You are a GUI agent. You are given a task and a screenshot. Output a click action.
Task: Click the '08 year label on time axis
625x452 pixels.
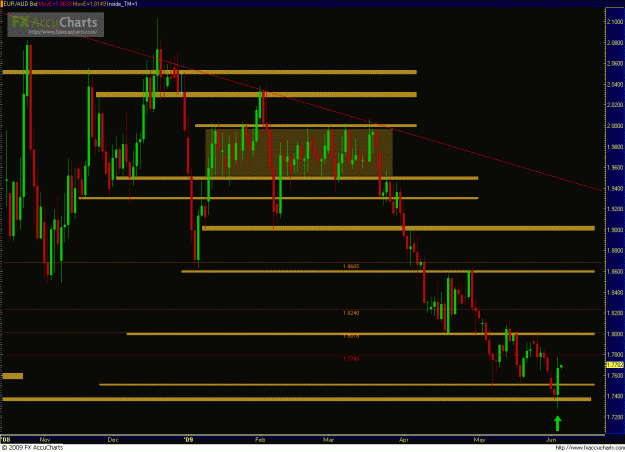pos(5,440)
